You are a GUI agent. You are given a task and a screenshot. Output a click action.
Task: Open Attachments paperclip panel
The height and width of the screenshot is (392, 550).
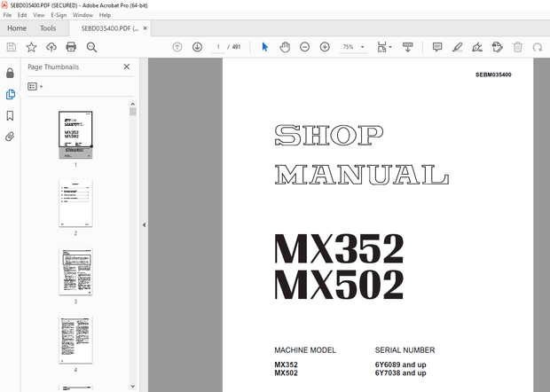[10, 137]
